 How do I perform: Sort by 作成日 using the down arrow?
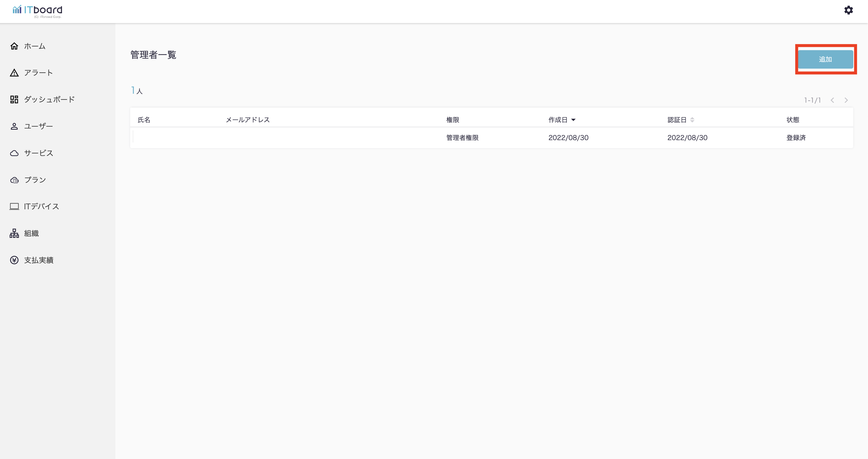[573, 120]
